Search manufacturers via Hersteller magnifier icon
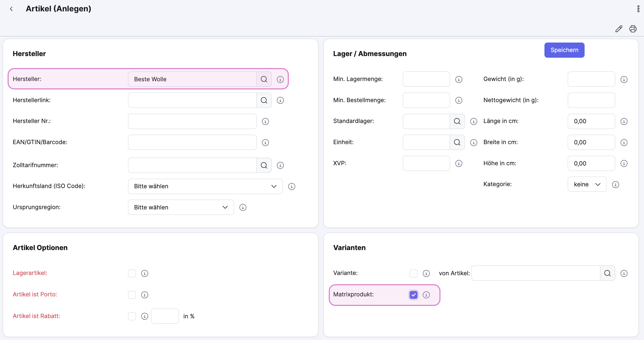644x340 pixels. coord(264,79)
